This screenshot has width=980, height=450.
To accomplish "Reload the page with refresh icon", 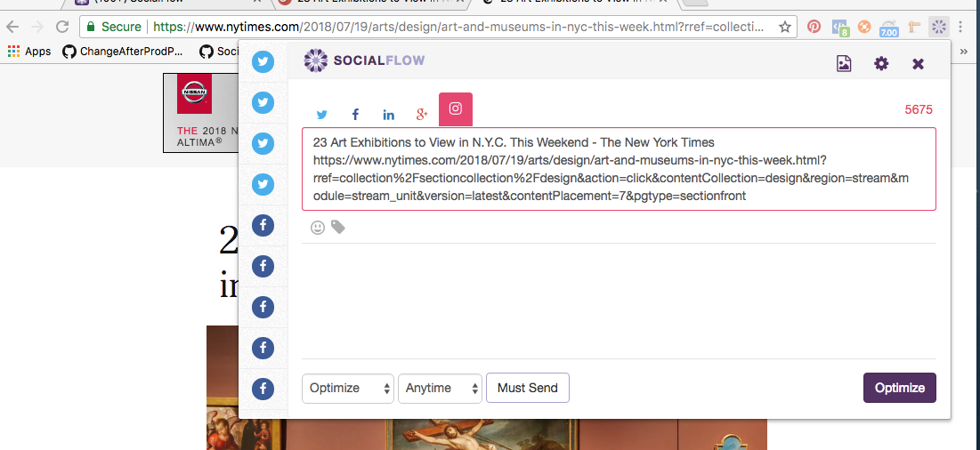I will [62, 27].
